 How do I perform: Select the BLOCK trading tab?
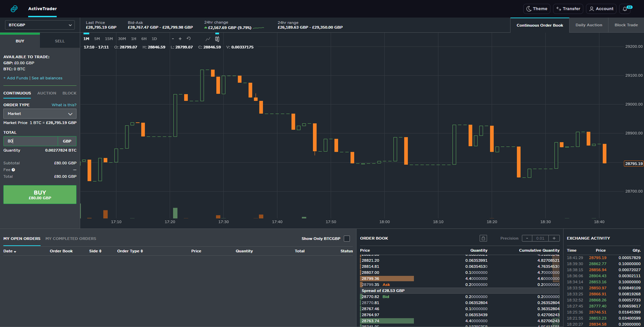(x=69, y=93)
